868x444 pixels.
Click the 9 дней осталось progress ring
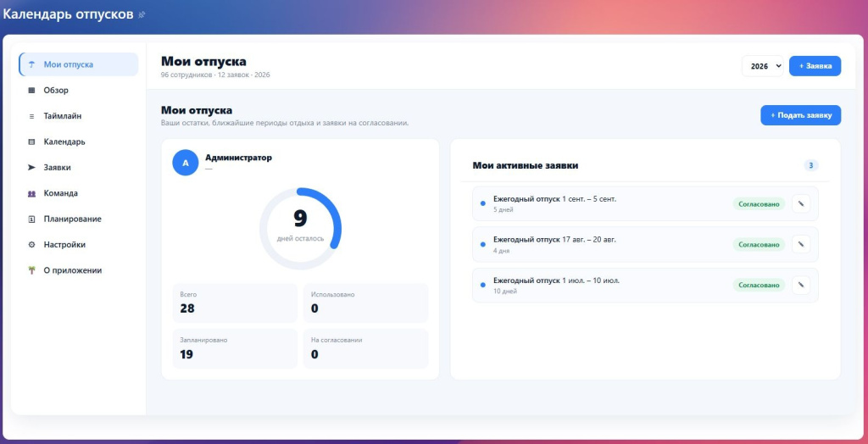click(301, 229)
